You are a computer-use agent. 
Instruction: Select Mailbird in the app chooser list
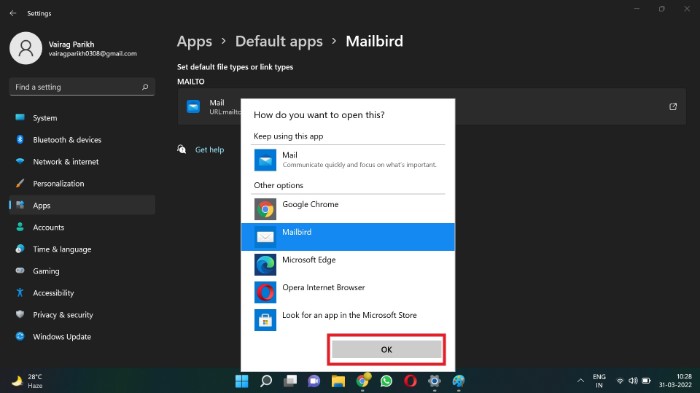(x=348, y=237)
